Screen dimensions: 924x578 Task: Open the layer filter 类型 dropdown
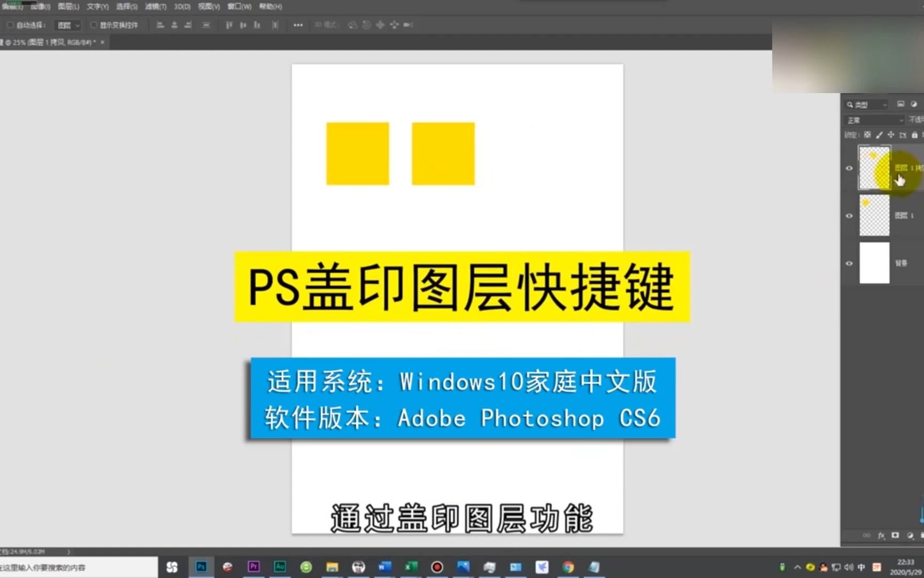point(866,104)
